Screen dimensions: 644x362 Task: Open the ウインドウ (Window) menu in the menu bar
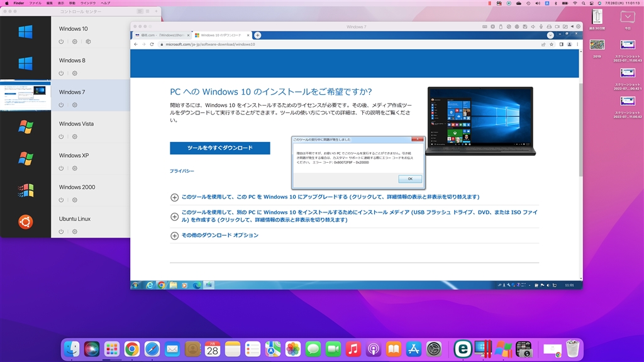88,3
